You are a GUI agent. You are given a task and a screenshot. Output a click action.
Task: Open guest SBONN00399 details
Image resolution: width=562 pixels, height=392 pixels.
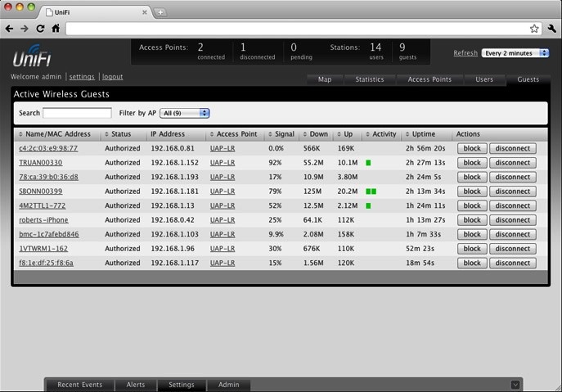pyautogui.click(x=41, y=191)
